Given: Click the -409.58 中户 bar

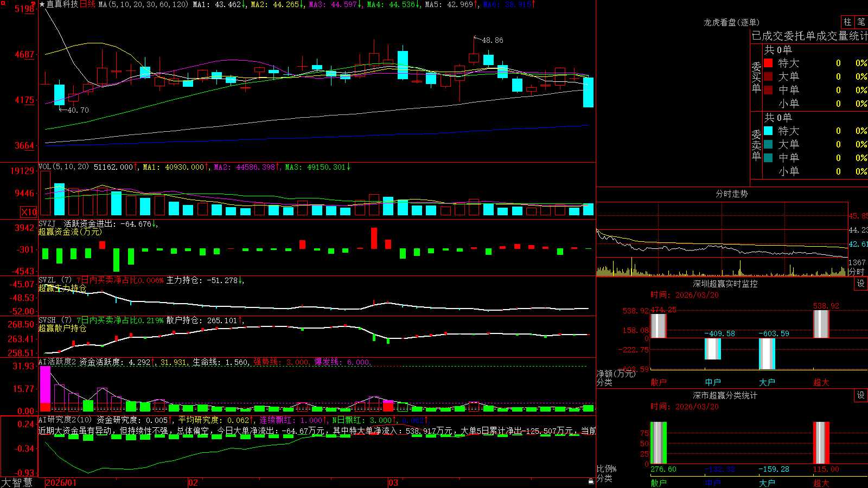Looking at the screenshot, I should pos(713,349).
